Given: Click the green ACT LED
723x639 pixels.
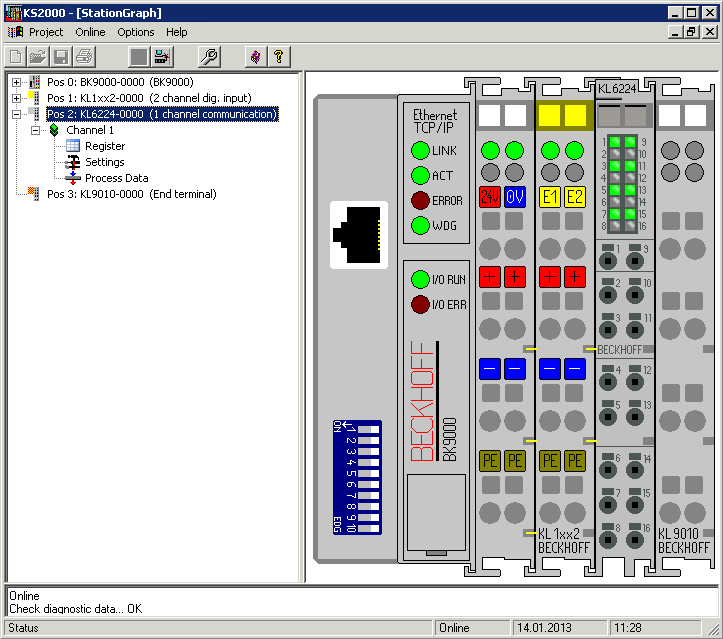Looking at the screenshot, I should tap(420, 175).
